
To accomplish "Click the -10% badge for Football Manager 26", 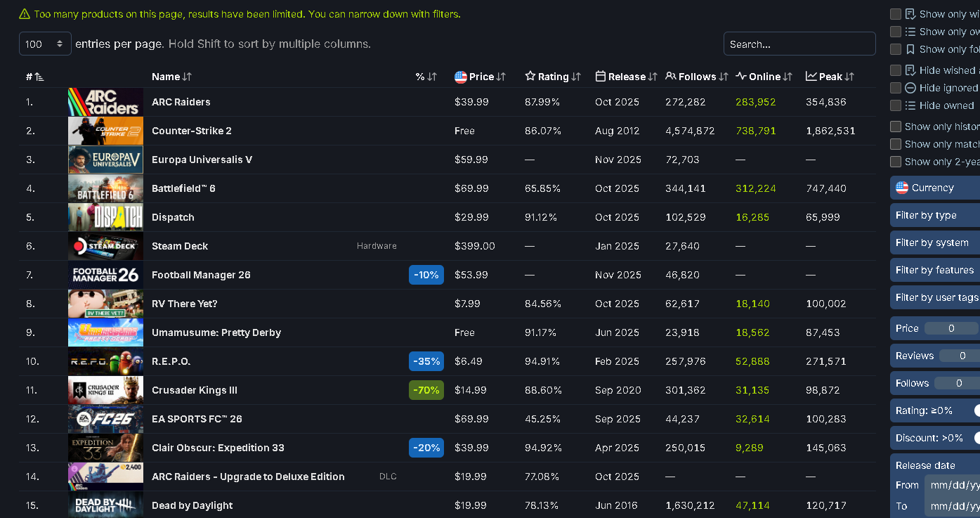I will tap(426, 275).
